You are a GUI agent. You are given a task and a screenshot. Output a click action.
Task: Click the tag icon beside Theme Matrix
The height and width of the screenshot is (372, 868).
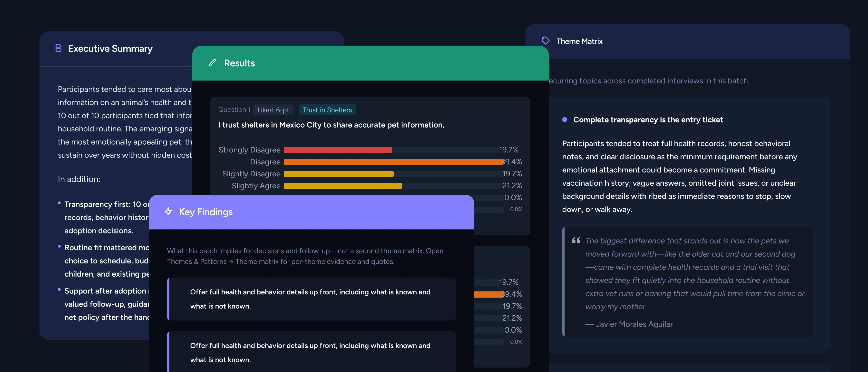point(546,41)
